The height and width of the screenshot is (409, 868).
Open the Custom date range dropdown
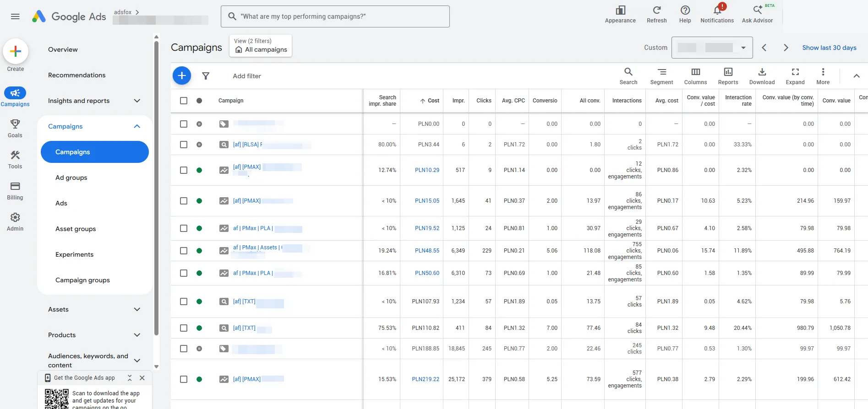[712, 48]
